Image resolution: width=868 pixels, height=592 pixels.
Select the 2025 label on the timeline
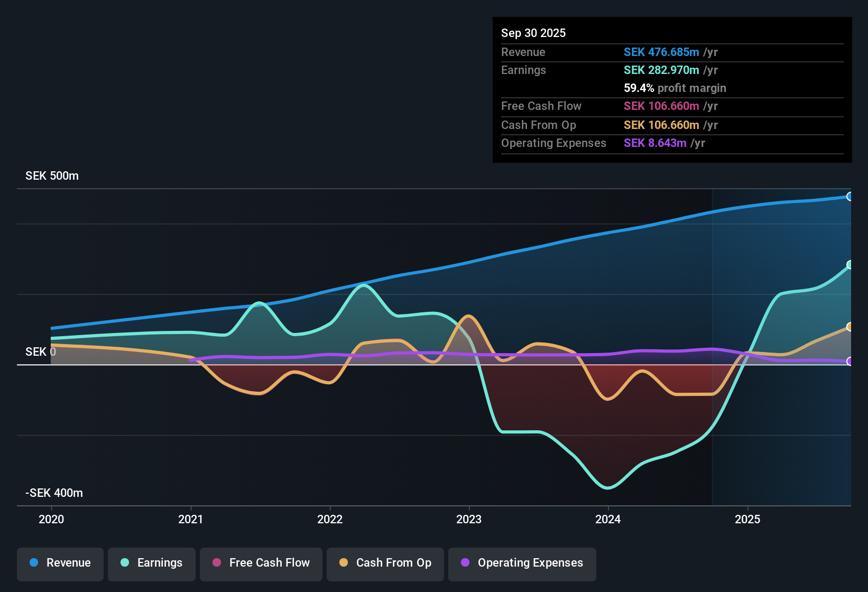749,520
